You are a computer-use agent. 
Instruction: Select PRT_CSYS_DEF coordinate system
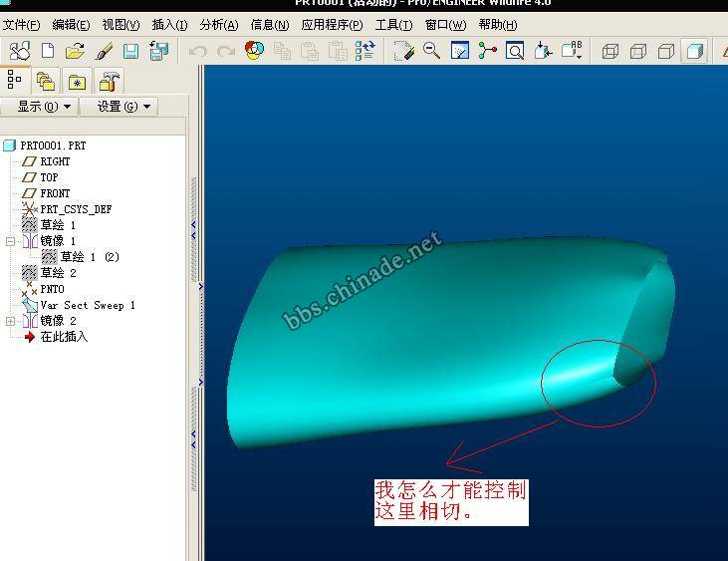pyautogui.click(x=76, y=209)
